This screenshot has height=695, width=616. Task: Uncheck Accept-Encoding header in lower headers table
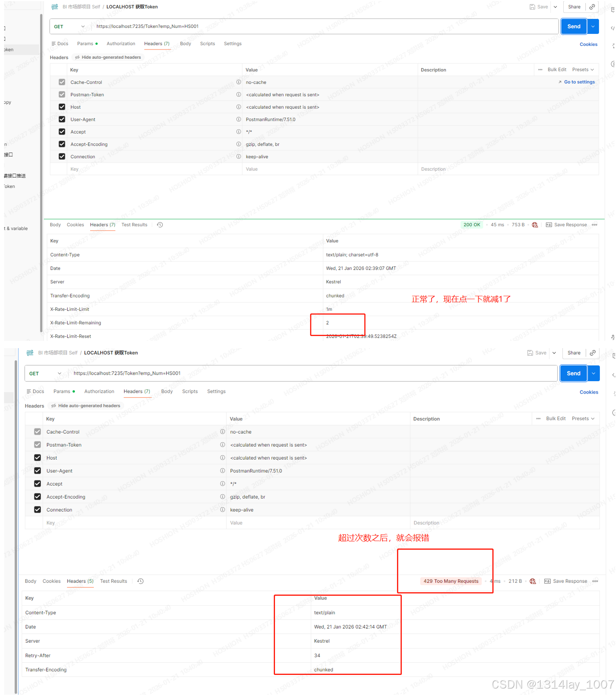37,497
